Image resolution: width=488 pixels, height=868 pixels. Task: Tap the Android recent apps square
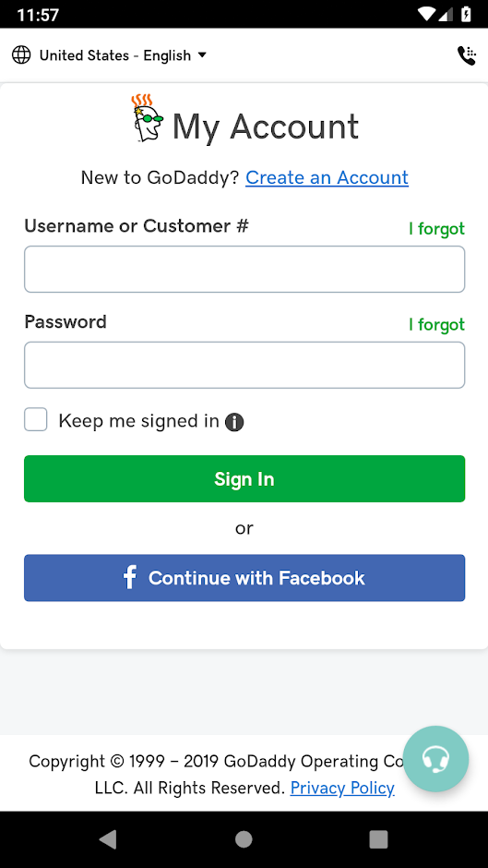(378, 839)
